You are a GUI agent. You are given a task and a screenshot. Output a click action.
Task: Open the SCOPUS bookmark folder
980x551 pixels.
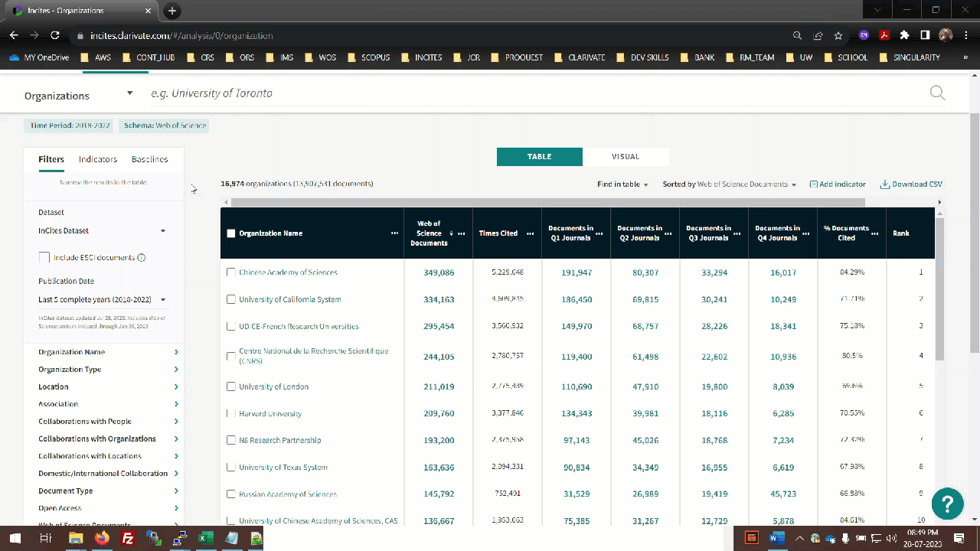click(369, 57)
